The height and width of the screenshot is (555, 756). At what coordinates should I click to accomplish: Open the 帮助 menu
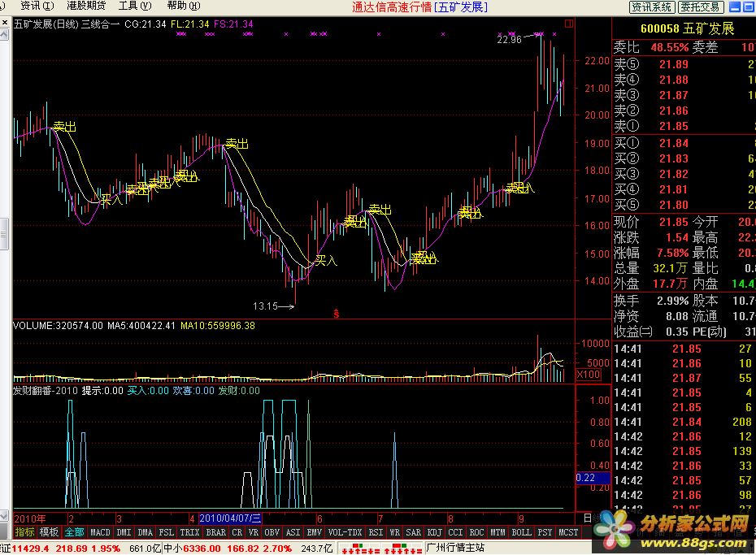(x=183, y=6)
